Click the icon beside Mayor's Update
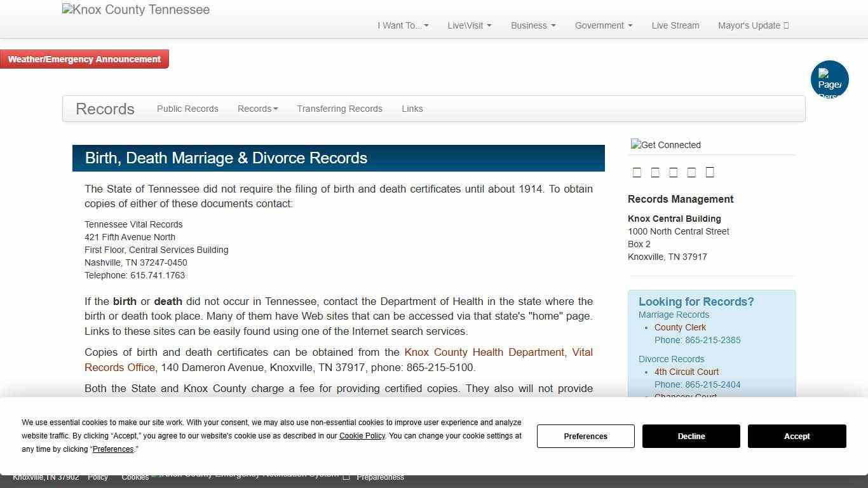The width and height of the screenshot is (868, 488). point(787,25)
